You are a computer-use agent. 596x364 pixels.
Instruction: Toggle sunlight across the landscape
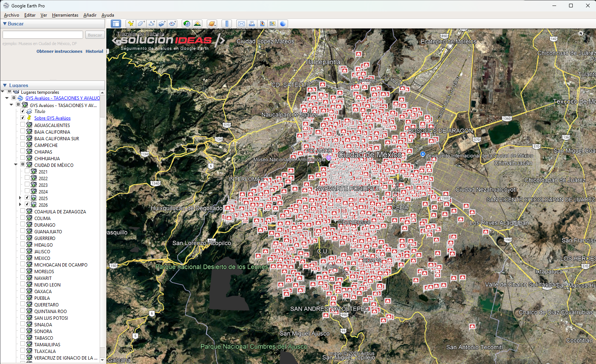coord(198,23)
